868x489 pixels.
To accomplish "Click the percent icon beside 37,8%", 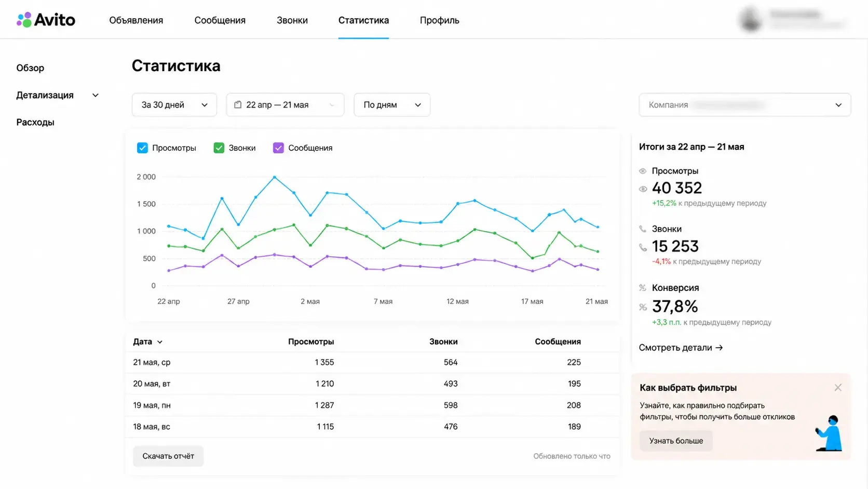I will (x=643, y=307).
